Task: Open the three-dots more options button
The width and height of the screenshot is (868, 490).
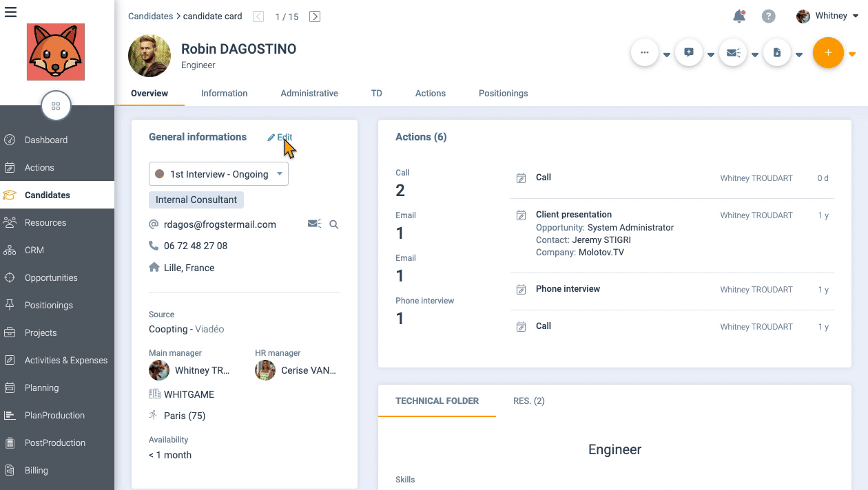Action: (645, 53)
